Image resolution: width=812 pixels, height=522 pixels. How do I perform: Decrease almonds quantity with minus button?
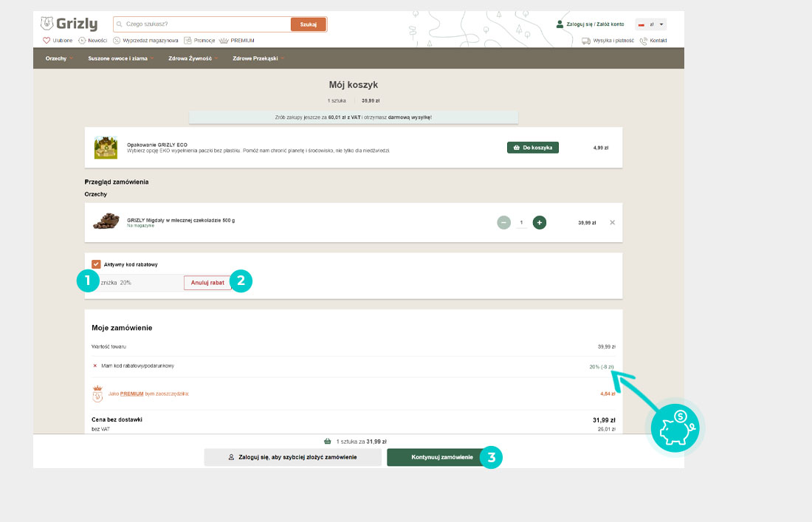pos(503,223)
